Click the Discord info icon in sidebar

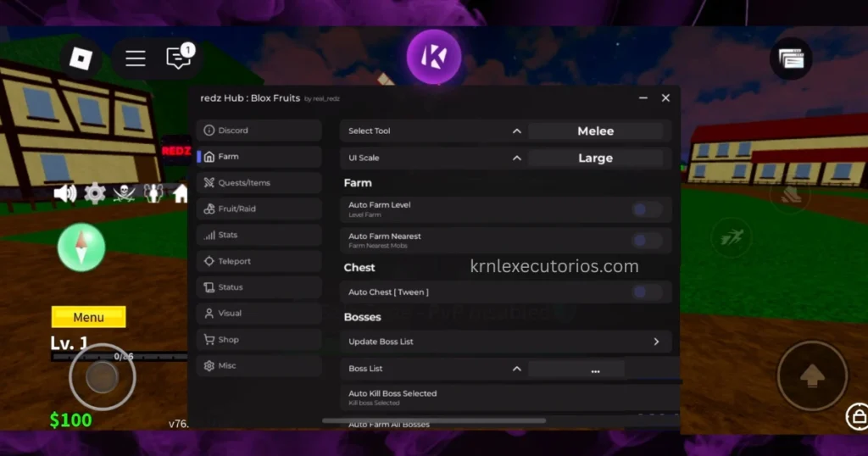[x=209, y=131]
